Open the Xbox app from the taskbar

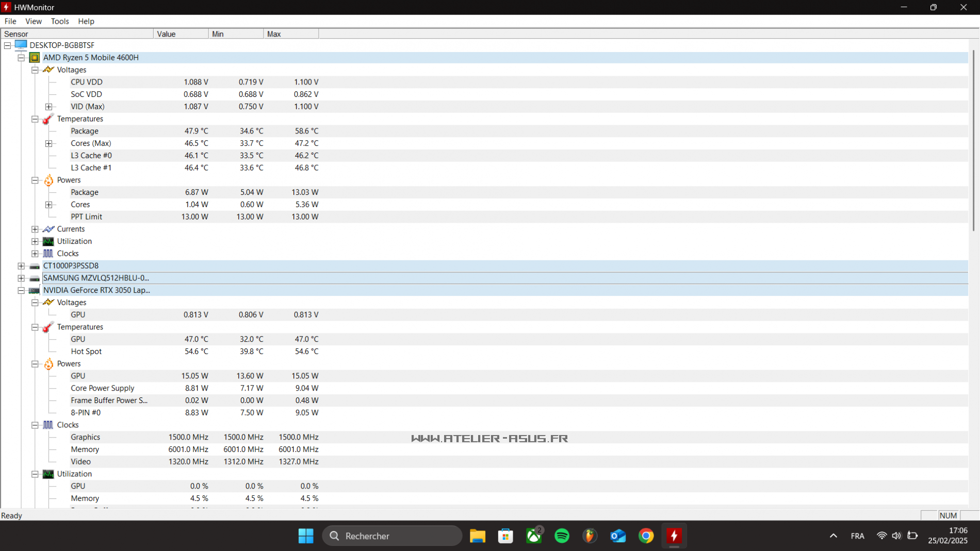click(x=534, y=536)
